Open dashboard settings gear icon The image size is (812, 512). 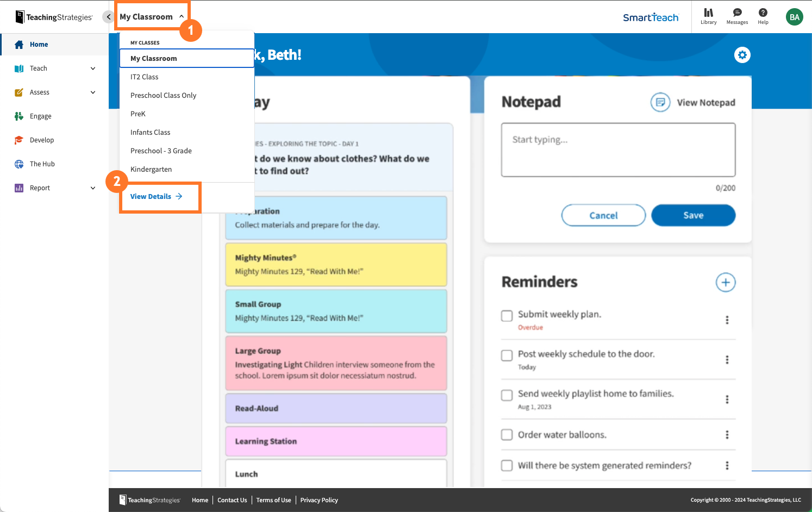742,55
